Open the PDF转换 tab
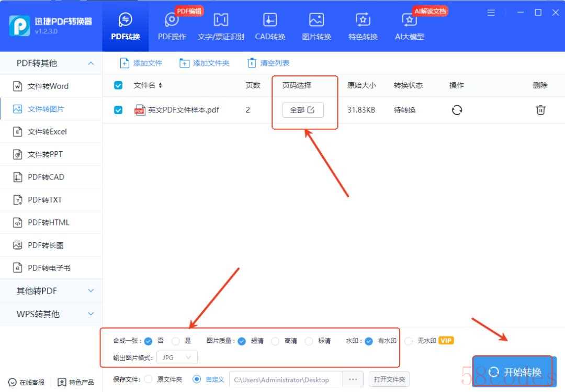Screen dimensions: 565x392 126,26
